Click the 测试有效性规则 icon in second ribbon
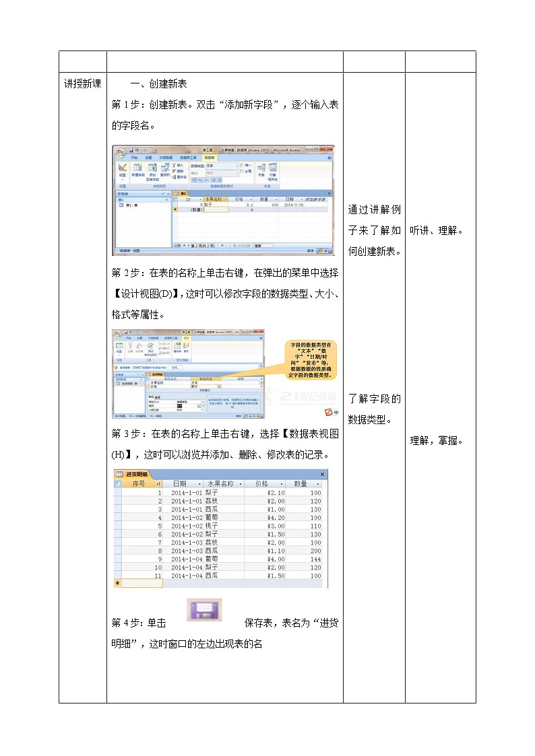 coord(150,346)
